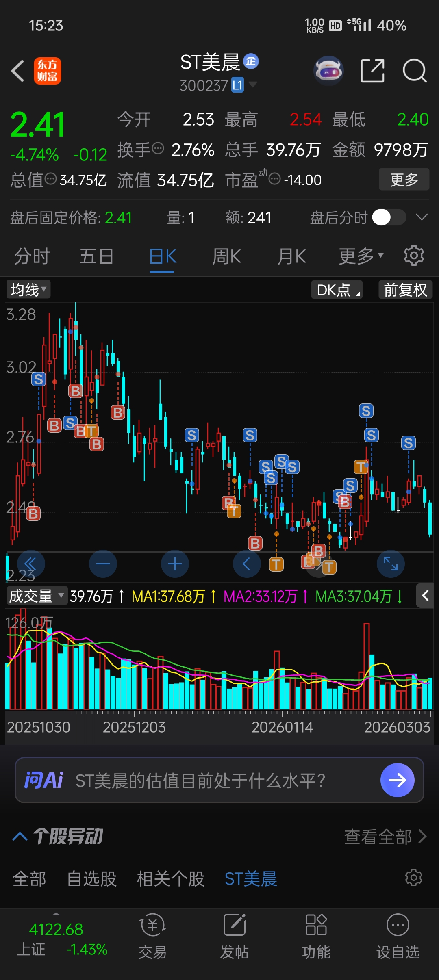The height and width of the screenshot is (980, 439).
Task: Tap the 问AI question input field
Action: click(x=219, y=780)
